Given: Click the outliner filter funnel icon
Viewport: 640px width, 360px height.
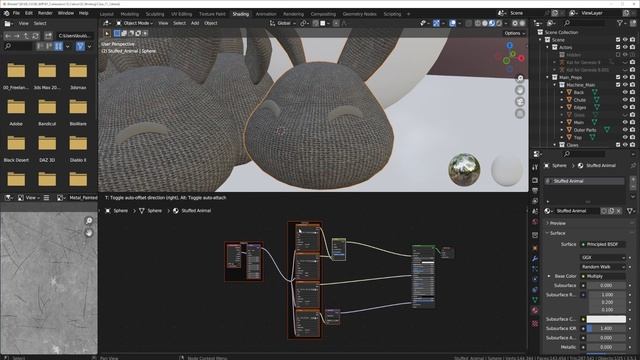Looking at the screenshot, I should (x=620, y=23).
